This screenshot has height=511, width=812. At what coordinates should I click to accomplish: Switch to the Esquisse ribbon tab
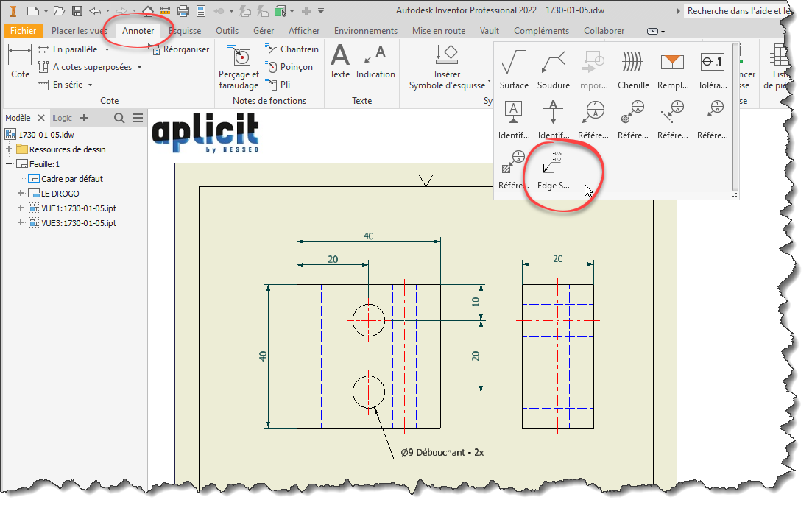[186, 31]
